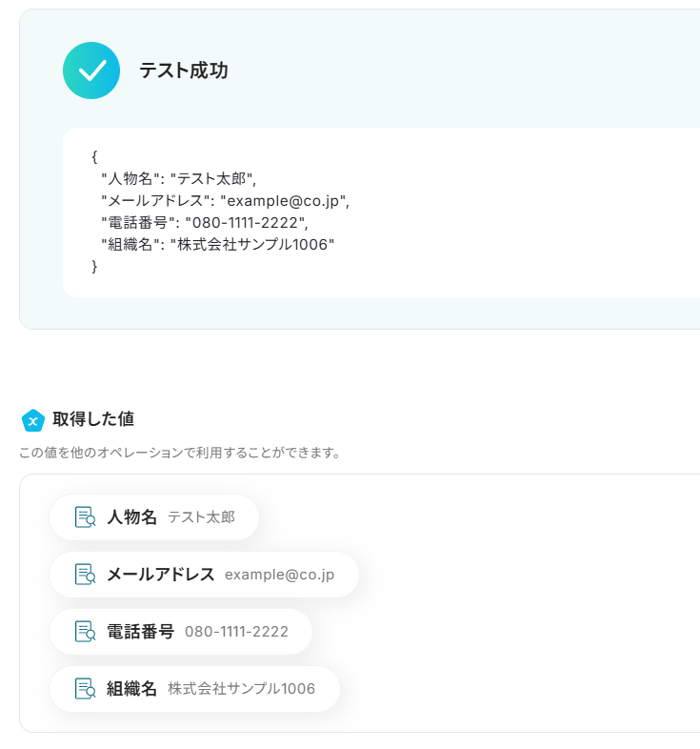Click the テスト成功 heading text
Image resolution: width=700 pixels, height=749 pixels.
point(184,71)
